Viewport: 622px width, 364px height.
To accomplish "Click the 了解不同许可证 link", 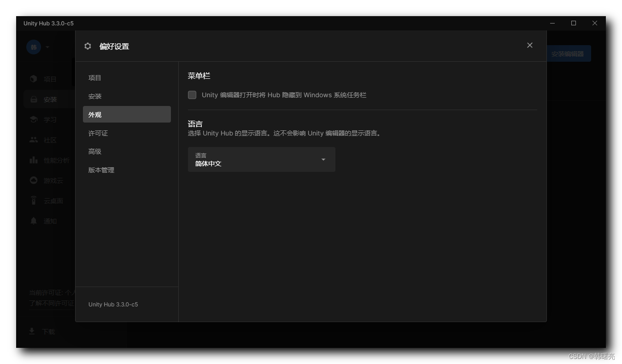I will tap(52, 303).
